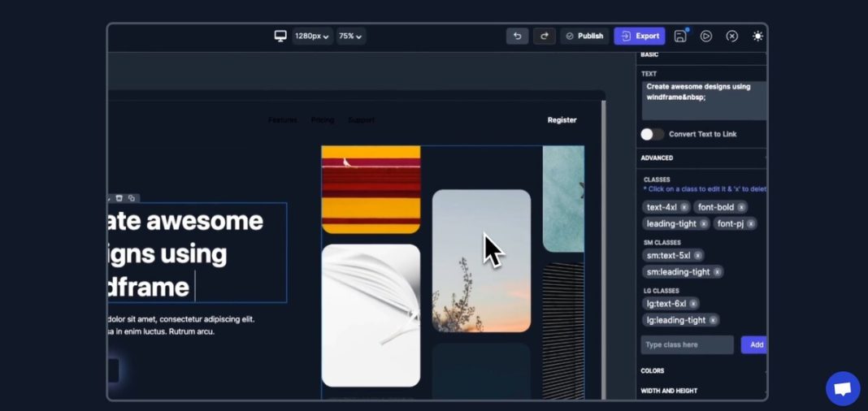Image resolution: width=868 pixels, height=411 pixels.
Task: Click the text content input field
Action: pos(704,101)
